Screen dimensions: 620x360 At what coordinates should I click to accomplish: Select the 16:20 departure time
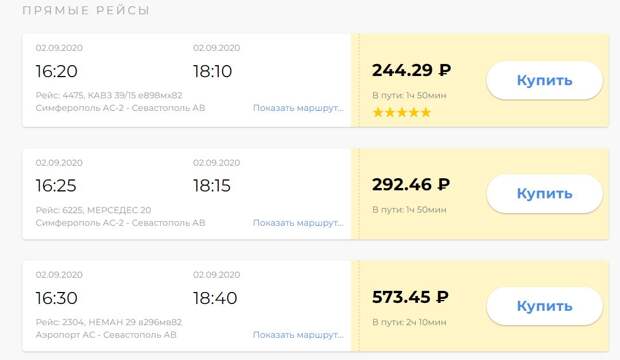(x=57, y=72)
